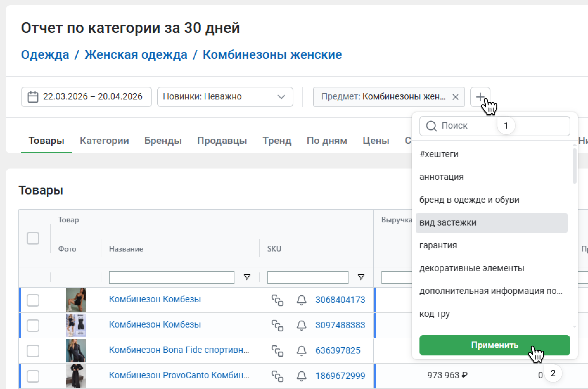Click the filter funnel icon for Название column
The width and height of the screenshot is (588, 389).
tap(247, 277)
